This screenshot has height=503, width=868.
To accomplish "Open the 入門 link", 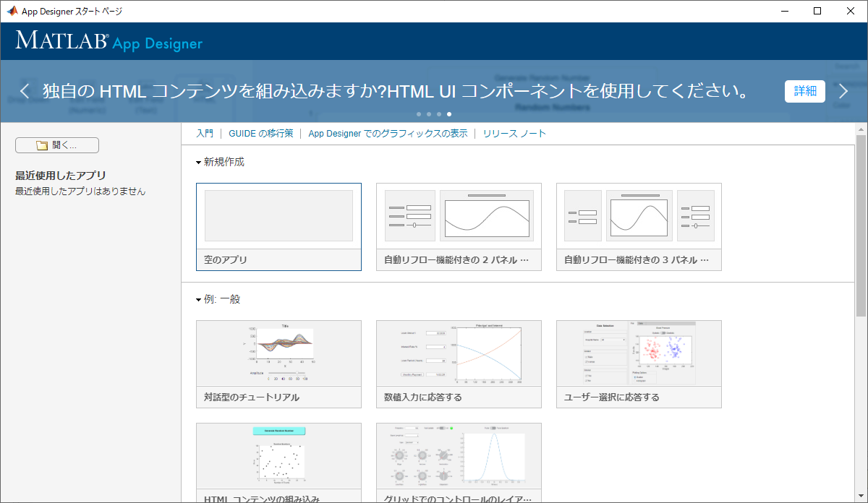I will click(205, 133).
